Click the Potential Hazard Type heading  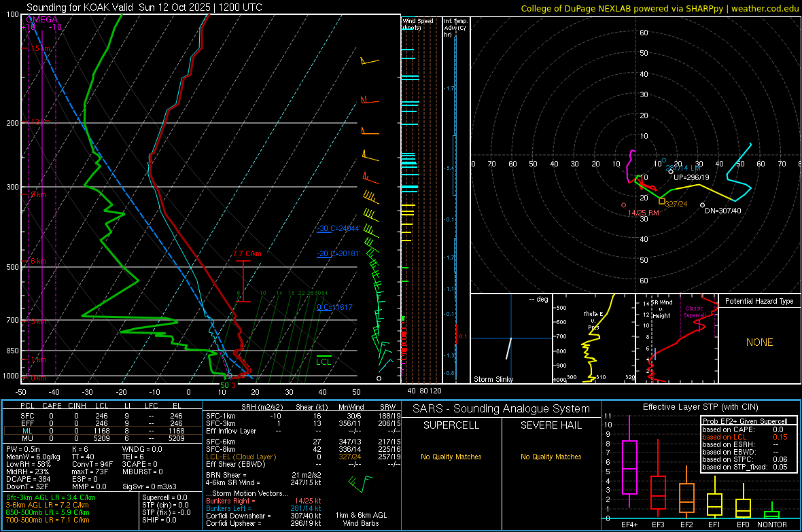coord(759,301)
